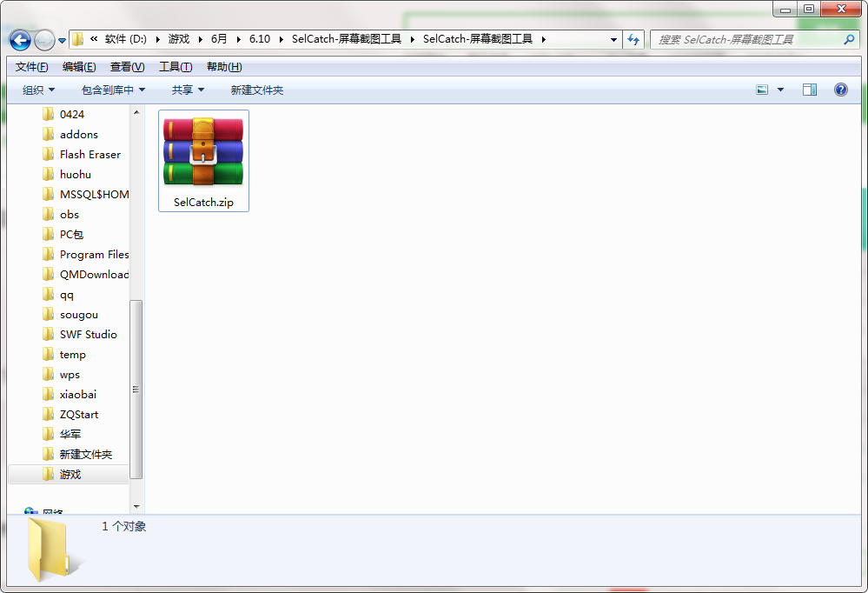This screenshot has width=868, height=593.
Task: Expand the arrow after the last breadcrumb segment
Action: pyautogui.click(x=544, y=39)
